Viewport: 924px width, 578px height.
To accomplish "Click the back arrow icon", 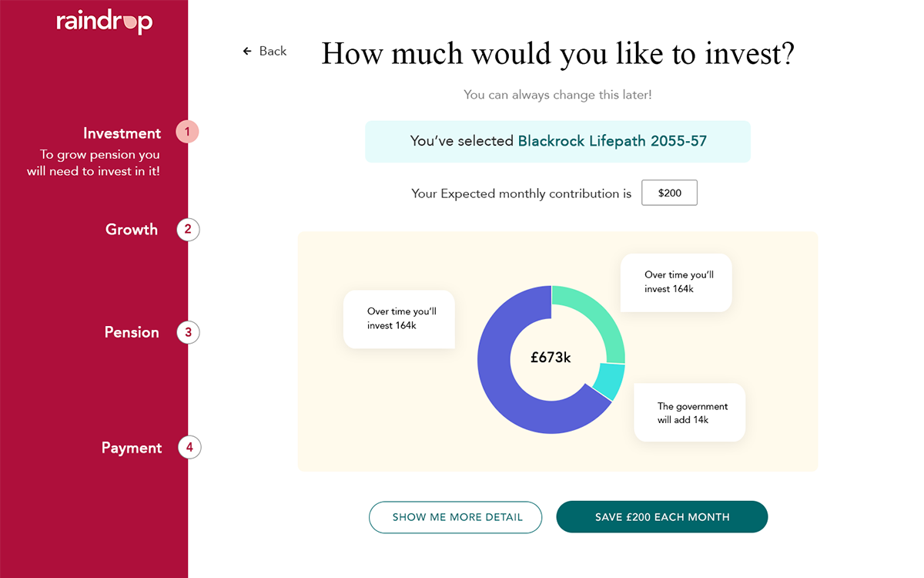I will click(x=247, y=51).
